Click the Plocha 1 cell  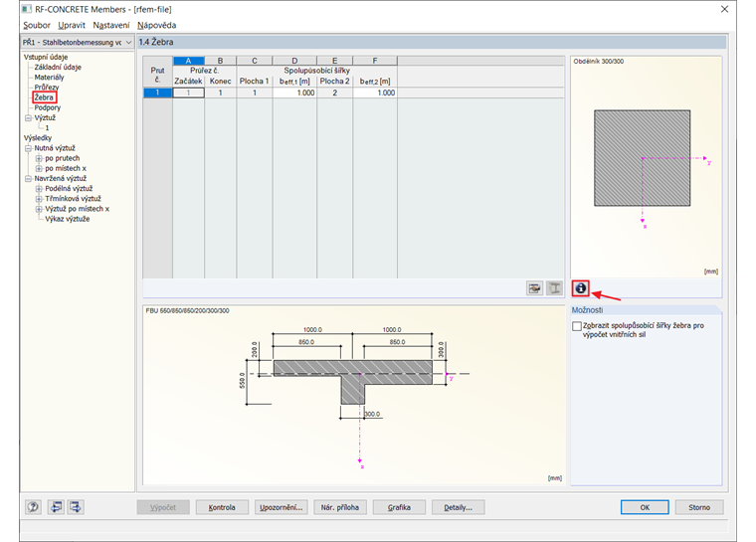click(x=255, y=92)
